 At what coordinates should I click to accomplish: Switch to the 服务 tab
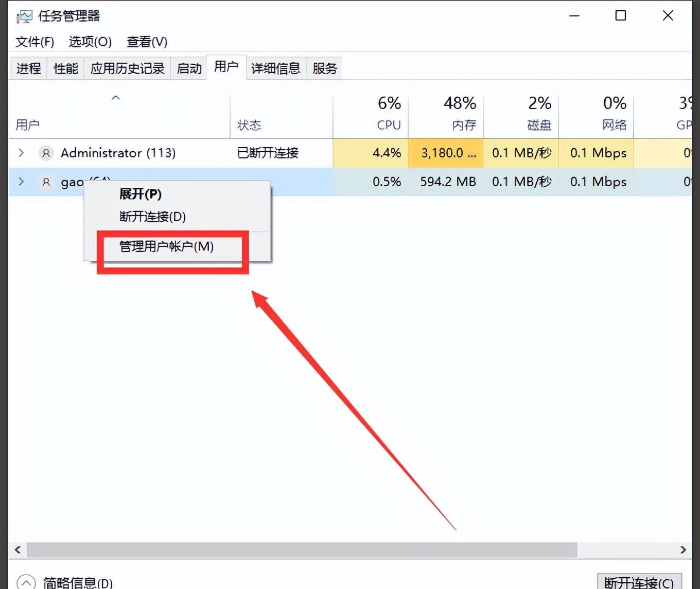(324, 68)
